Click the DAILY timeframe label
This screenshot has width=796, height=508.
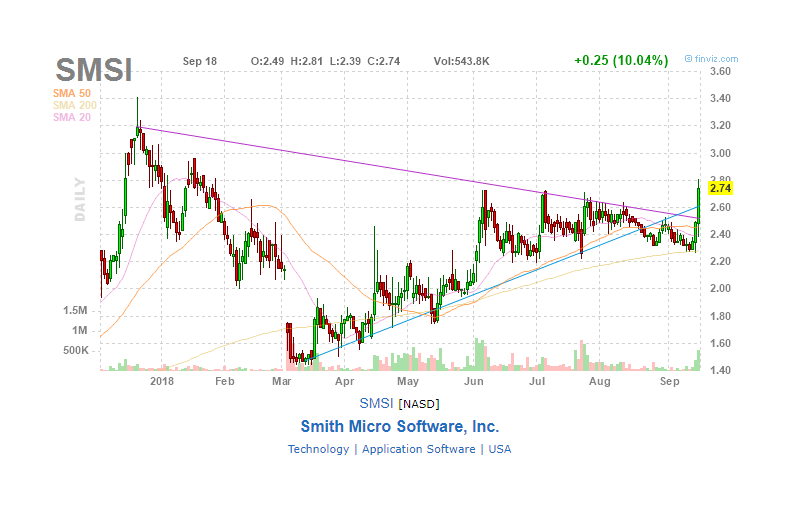(x=80, y=199)
